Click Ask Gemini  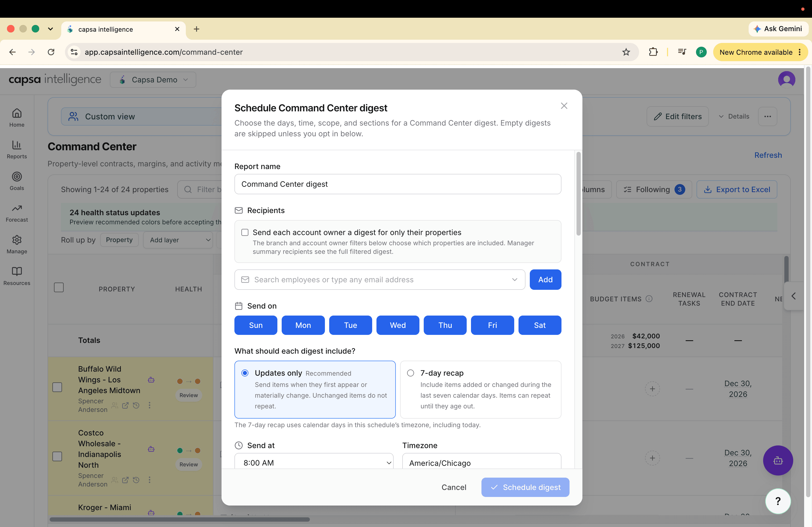pos(778,29)
